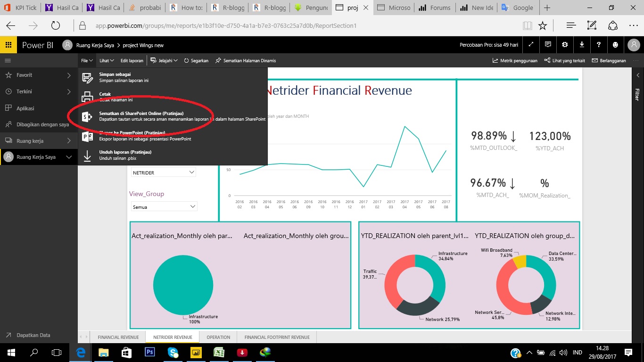Screen dimensions: 644x362
Task: Click Segarkan refresh button
Action: pyautogui.click(x=196, y=60)
